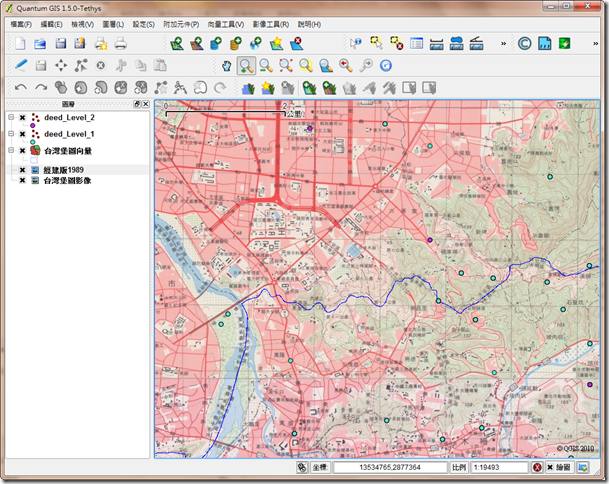
Task: Click the copyright label plugin icon
Action: [524, 43]
